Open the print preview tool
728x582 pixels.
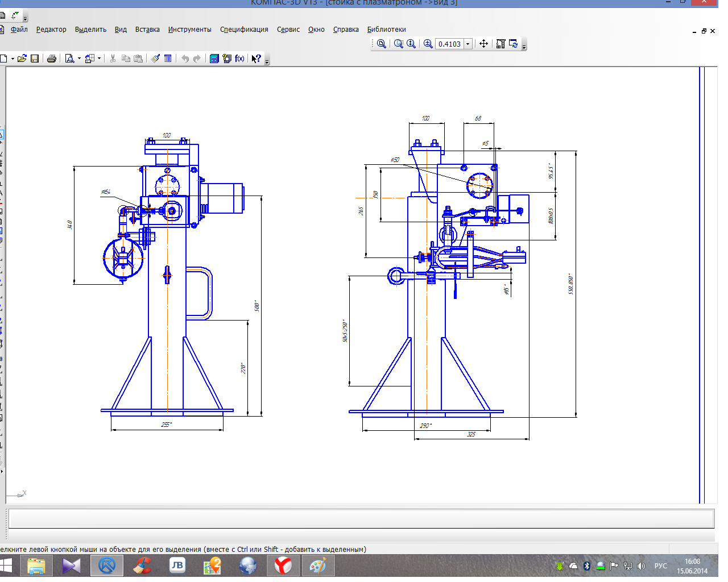pos(69,59)
